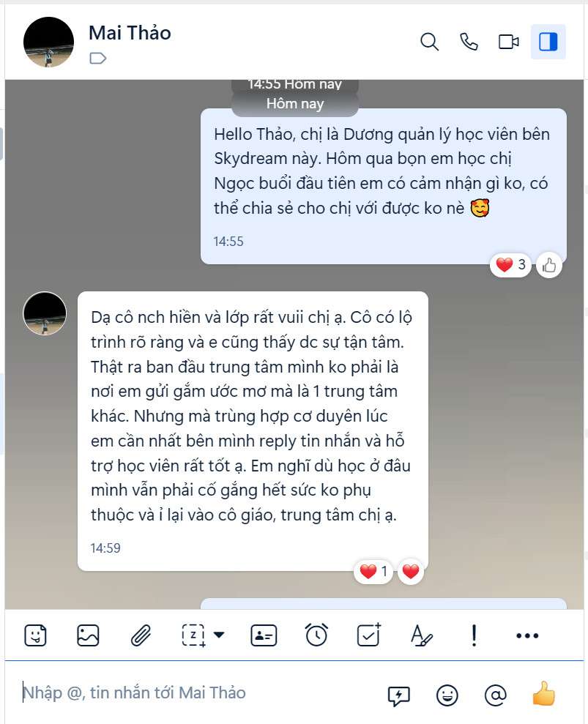Send a quick thumbs-up like
588x724 pixels.
coord(543,693)
